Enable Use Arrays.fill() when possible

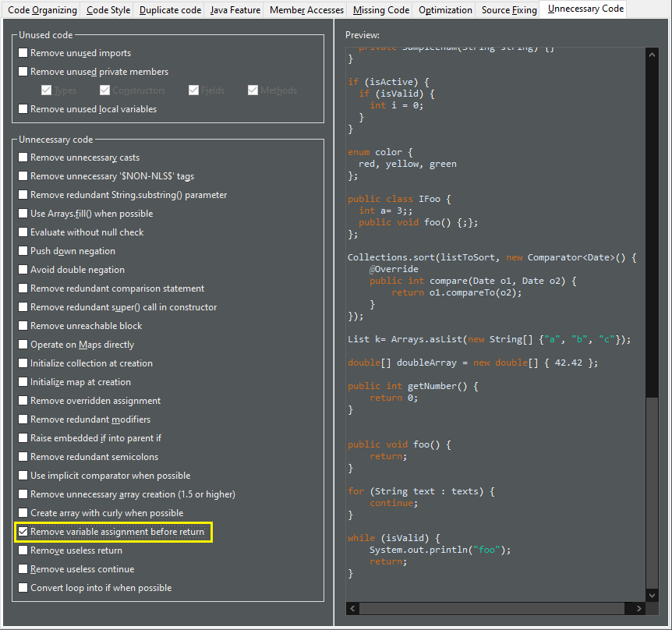(23, 214)
